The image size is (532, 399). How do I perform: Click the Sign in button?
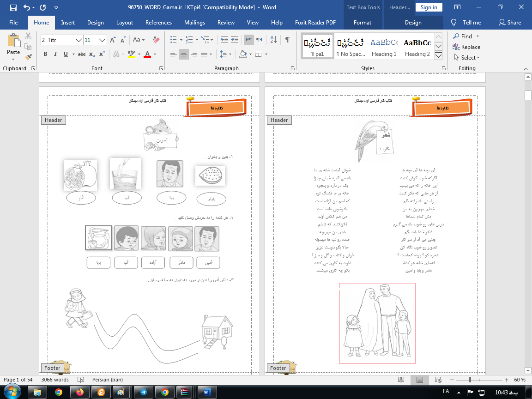[429, 7]
